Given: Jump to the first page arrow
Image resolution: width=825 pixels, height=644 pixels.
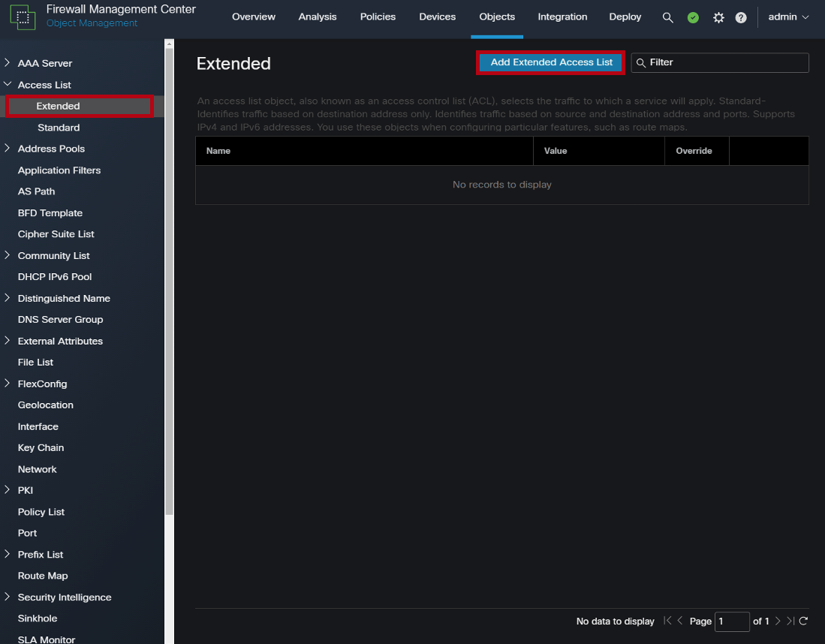Looking at the screenshot, I should point(667,621).
